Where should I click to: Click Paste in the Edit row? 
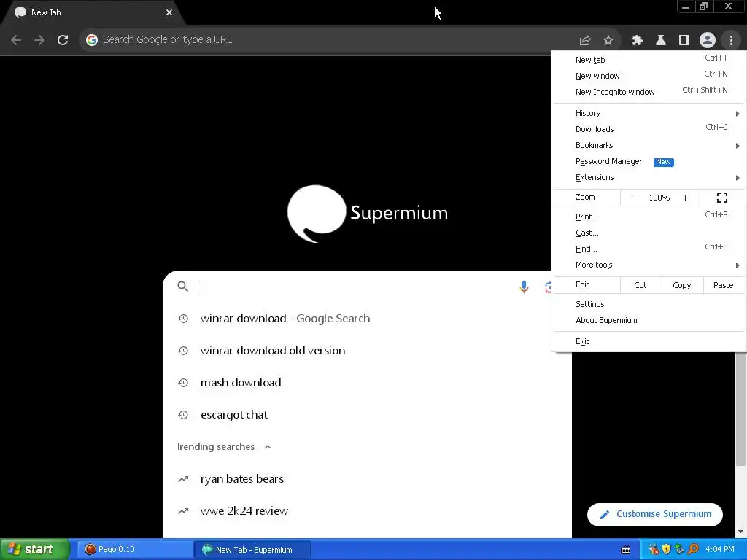pos(723,285)
